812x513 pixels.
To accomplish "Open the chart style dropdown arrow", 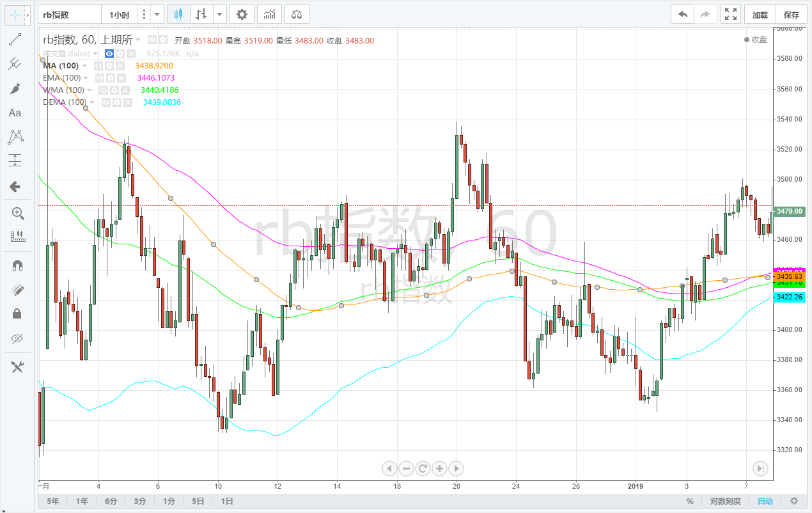I will coord(220,14).
